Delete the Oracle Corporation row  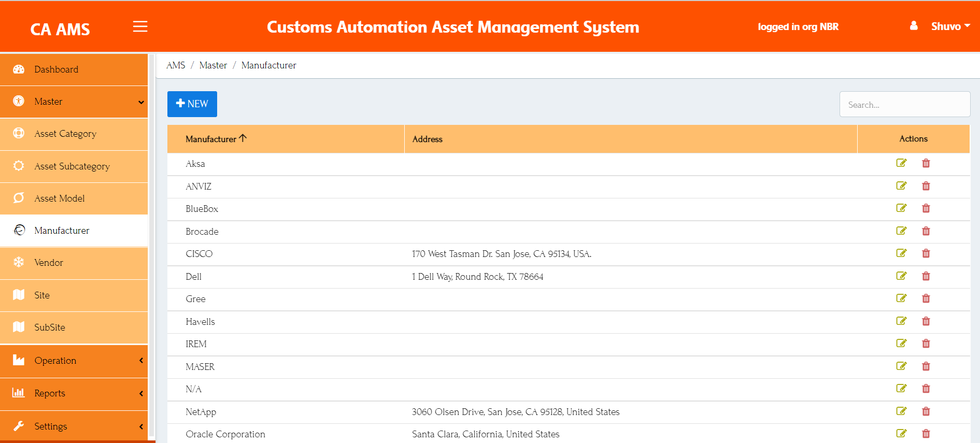(926, 434)
